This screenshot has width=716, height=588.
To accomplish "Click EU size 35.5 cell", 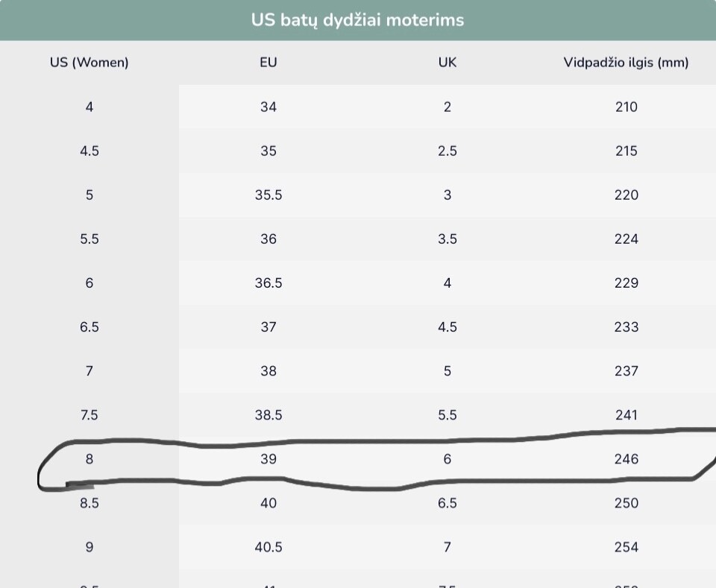I will coord(268,195).
